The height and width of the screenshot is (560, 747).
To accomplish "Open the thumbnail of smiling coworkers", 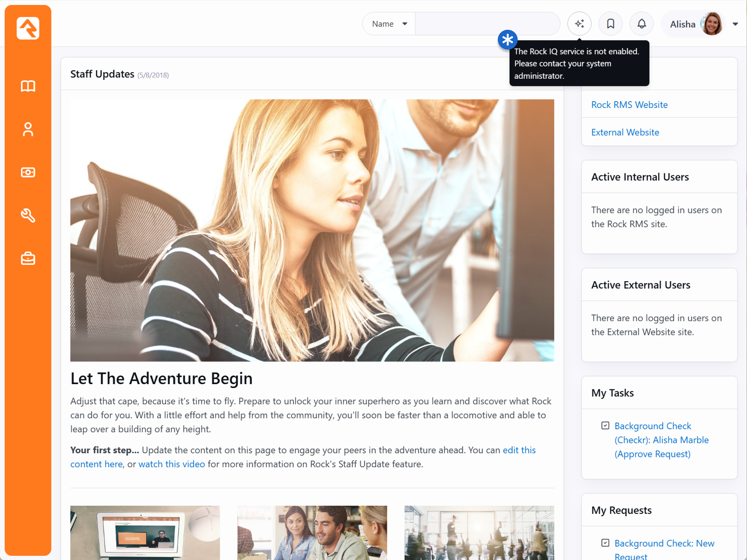I will pos(312,533).
